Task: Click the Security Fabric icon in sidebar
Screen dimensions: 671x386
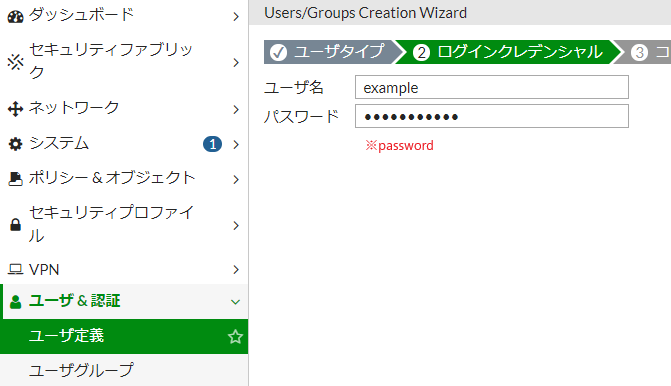Action: coord(15,62)
